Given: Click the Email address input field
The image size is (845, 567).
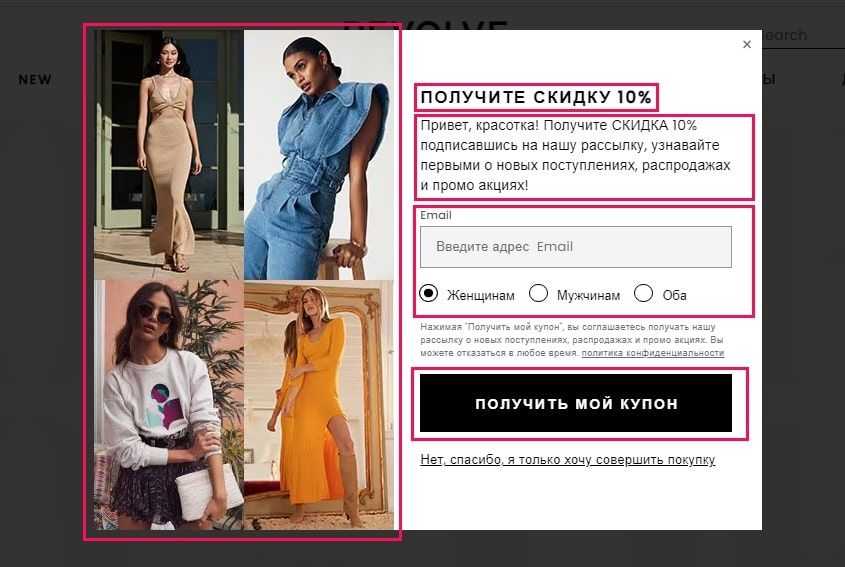Looking at the screenshot, I should (576, 247).
